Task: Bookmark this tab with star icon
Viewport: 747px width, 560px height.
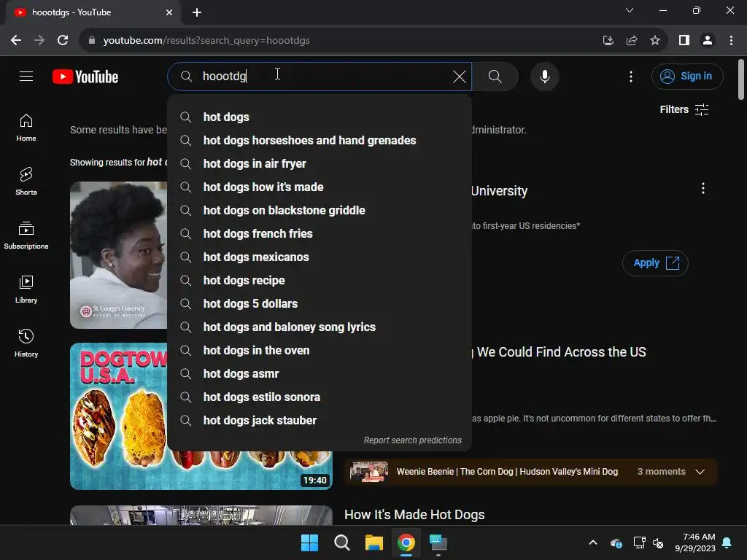Action: click(655, 41)
